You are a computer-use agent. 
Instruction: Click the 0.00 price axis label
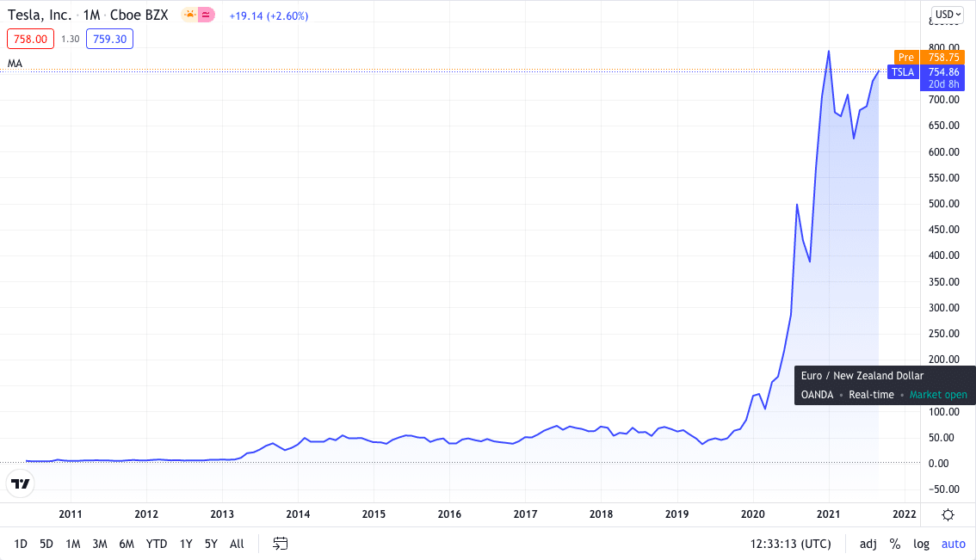click(x=939, y=464)
